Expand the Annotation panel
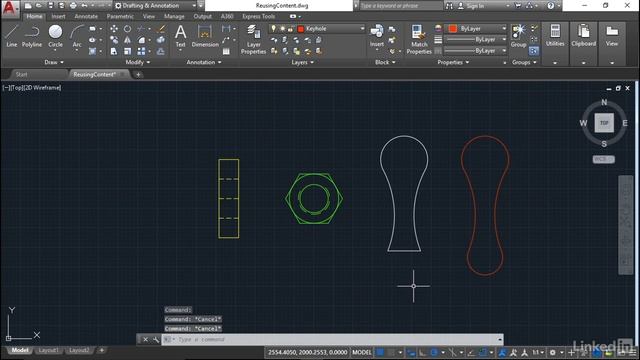This screenshot has height=360, width=640. click(x=204, y=62)
